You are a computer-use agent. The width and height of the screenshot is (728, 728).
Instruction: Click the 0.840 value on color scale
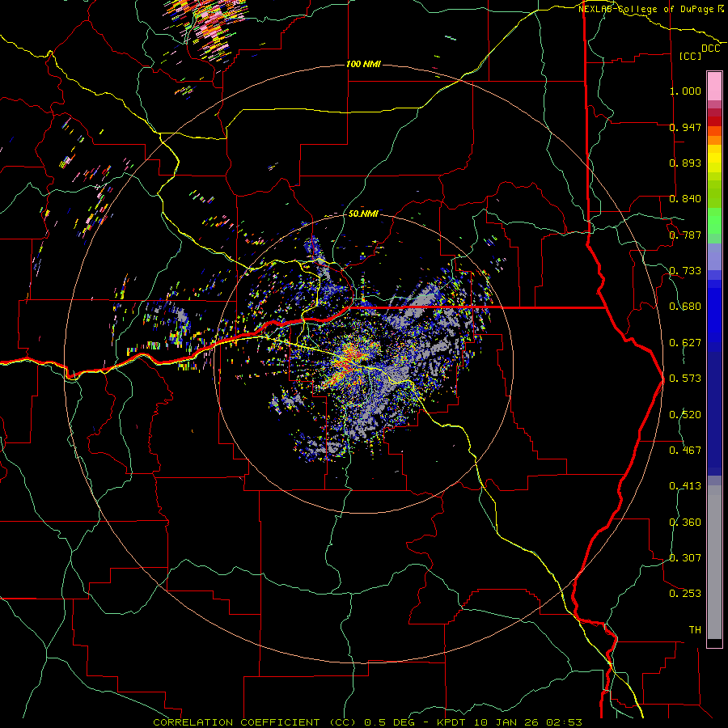[x=685, y=199]
